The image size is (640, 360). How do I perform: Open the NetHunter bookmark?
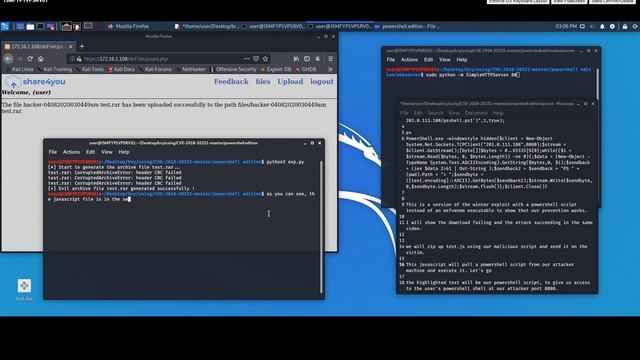point(191,69)
